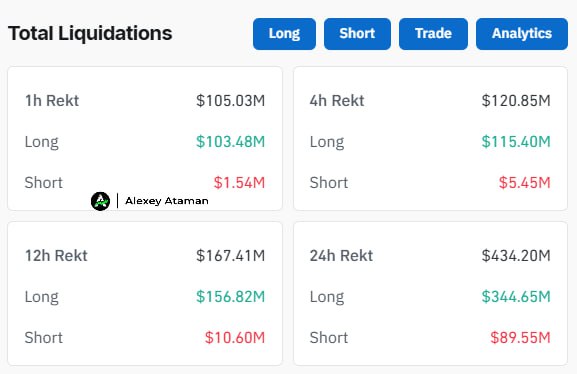Select the Trade button
The image size is (577, 374).
pyautogui.click(x=433, y=34)
